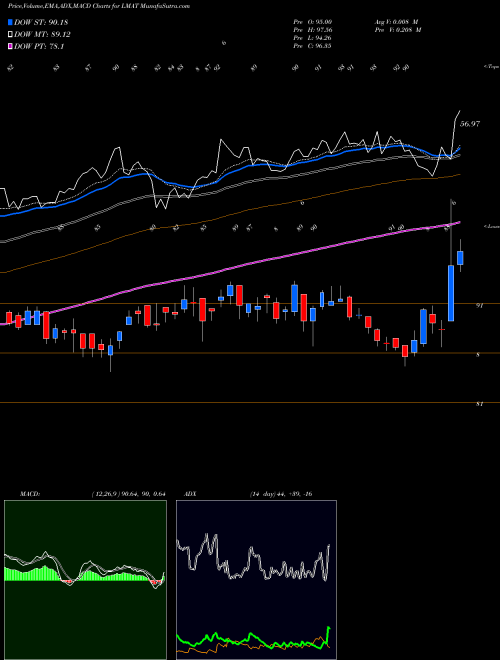Select the 'DOW PT: 78.1' legend label

[x=39, y=46]
